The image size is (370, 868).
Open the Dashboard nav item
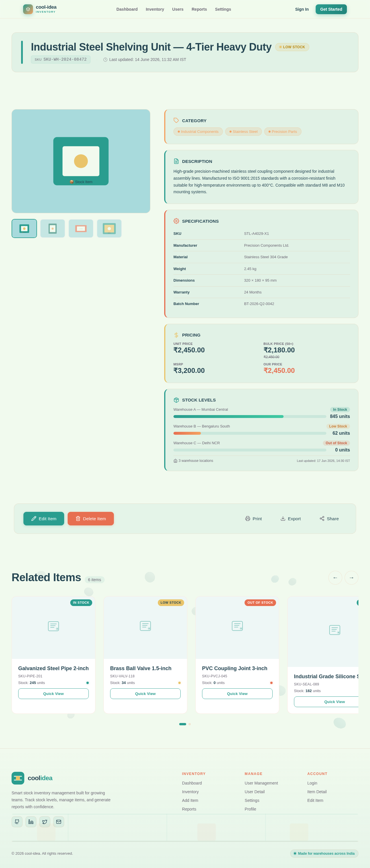pos(127,9)
